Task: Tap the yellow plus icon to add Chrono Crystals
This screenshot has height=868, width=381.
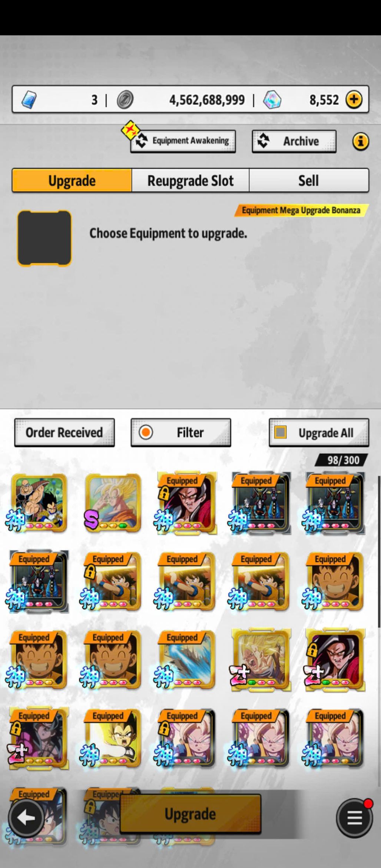Action: tap(354, 99)
